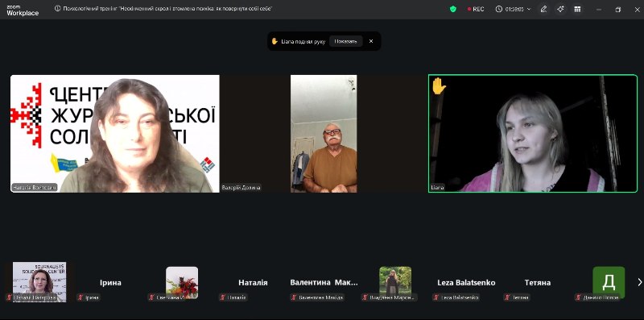Click muted mic icon on the Д avatar tile
This screenshot has width=644, height=320.
[579, 297]
